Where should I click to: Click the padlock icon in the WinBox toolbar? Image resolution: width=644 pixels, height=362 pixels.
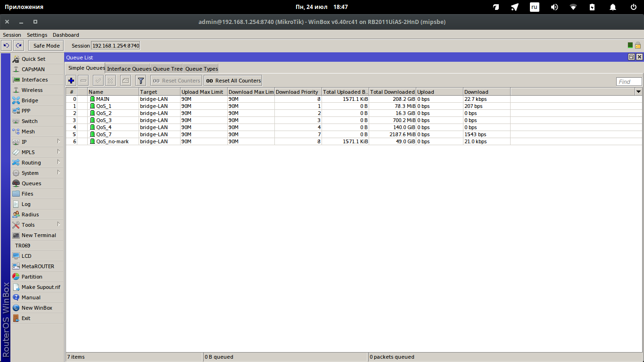[x=638, y=45]
